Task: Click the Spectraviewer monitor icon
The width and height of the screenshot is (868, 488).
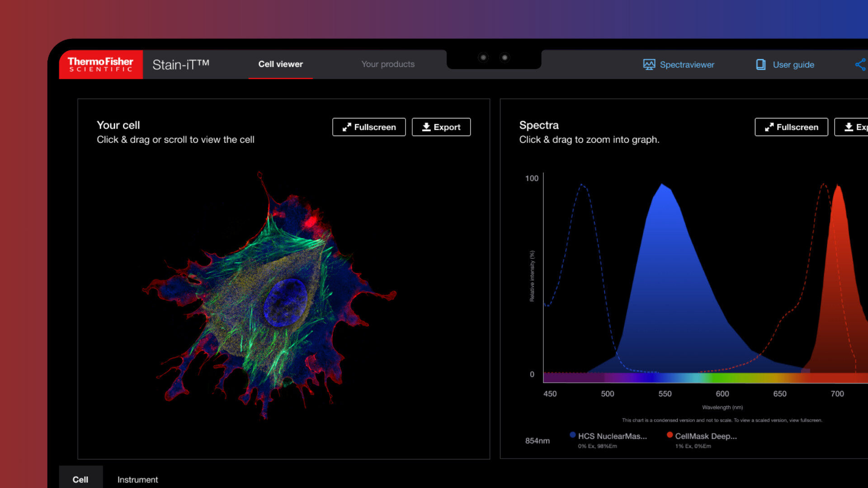Action: [x=649, y=65]
